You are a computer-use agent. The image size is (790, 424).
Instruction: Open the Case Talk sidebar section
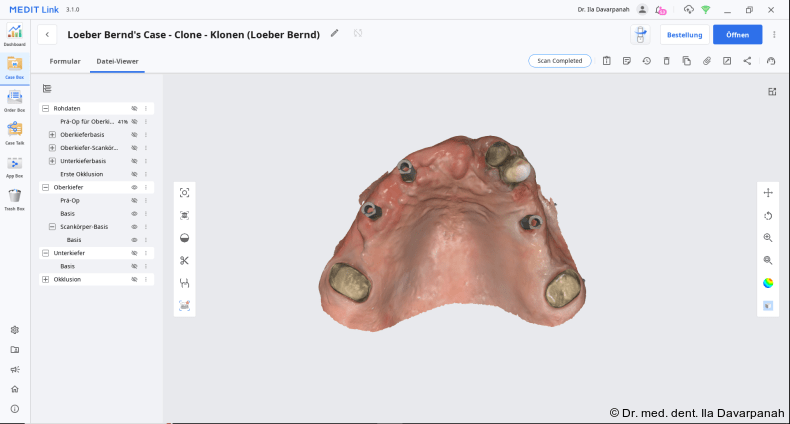point(14,131)
